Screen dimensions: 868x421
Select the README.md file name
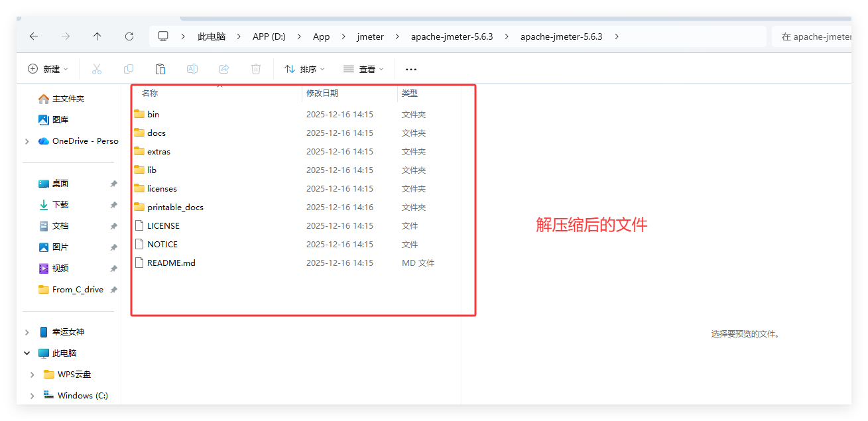[x=171, y=263]
